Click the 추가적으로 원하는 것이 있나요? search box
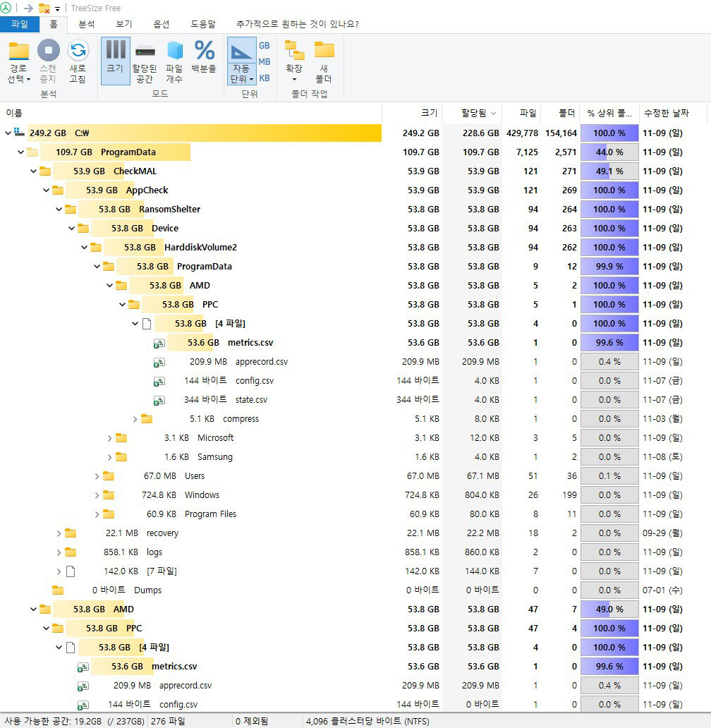711x728 pixels. pos(297,24)
